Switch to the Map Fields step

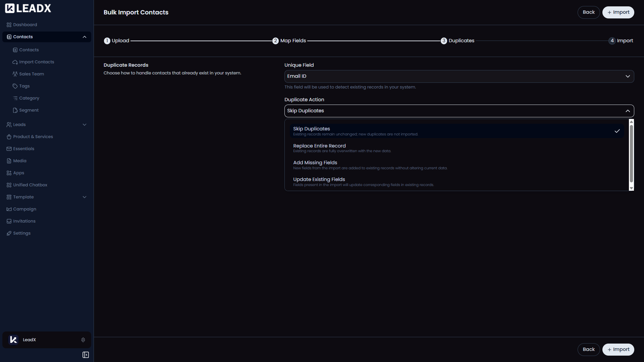[x=289, y=41]
